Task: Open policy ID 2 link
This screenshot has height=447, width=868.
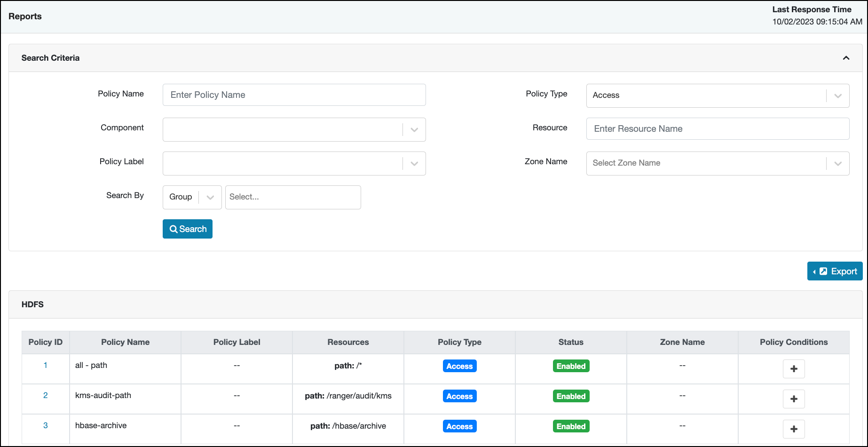Action: (x=46, y=395)
